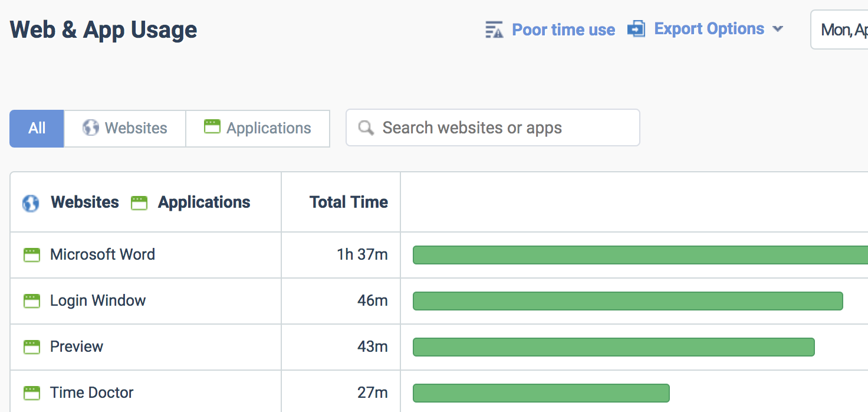Image resolution: width=868 pixels, height=412 pixels.
Task: Click the Websites column header label
Action: click(85, 202)
